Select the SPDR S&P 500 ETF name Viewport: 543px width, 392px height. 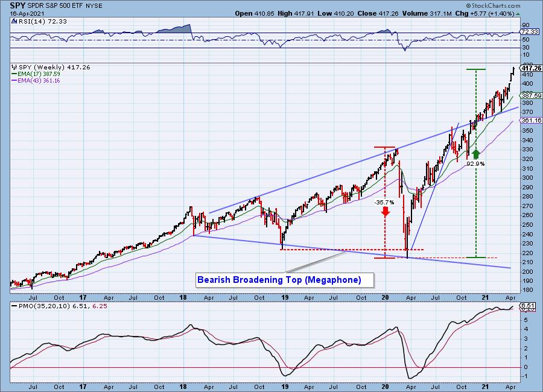tap(54, 6)
